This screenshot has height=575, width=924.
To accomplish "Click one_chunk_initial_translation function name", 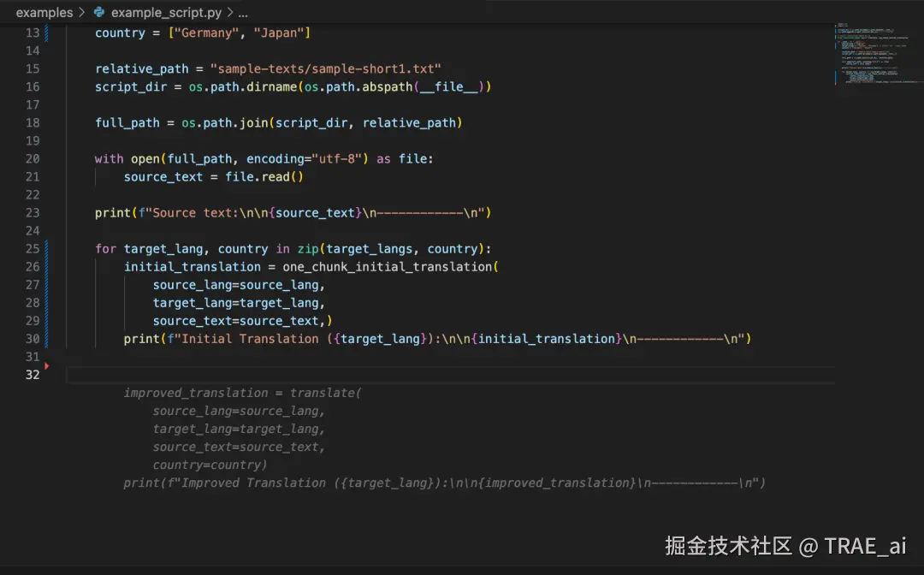I will (x=388, y=267).
